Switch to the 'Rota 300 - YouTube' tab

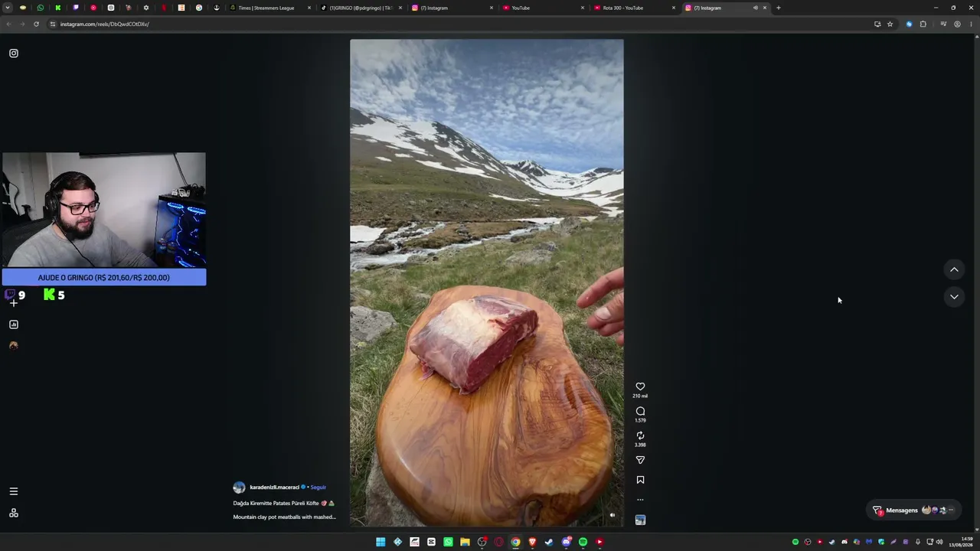tap(634, 8)
